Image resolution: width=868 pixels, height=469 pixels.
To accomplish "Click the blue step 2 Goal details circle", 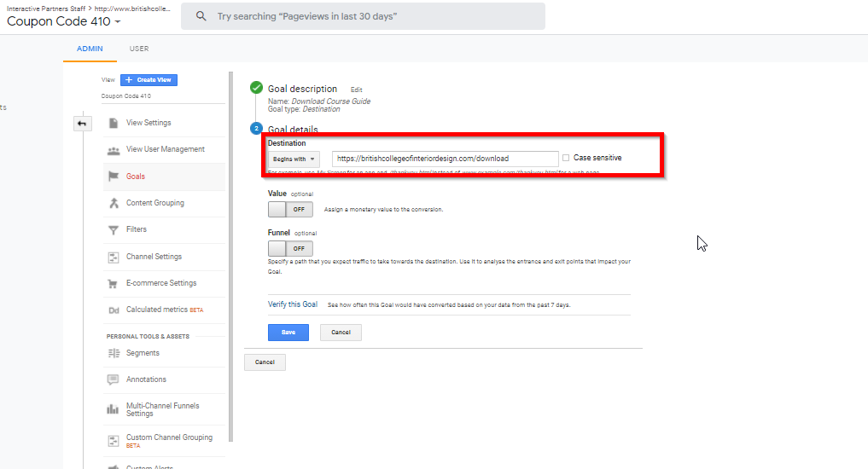I will [x=256, y=128].
